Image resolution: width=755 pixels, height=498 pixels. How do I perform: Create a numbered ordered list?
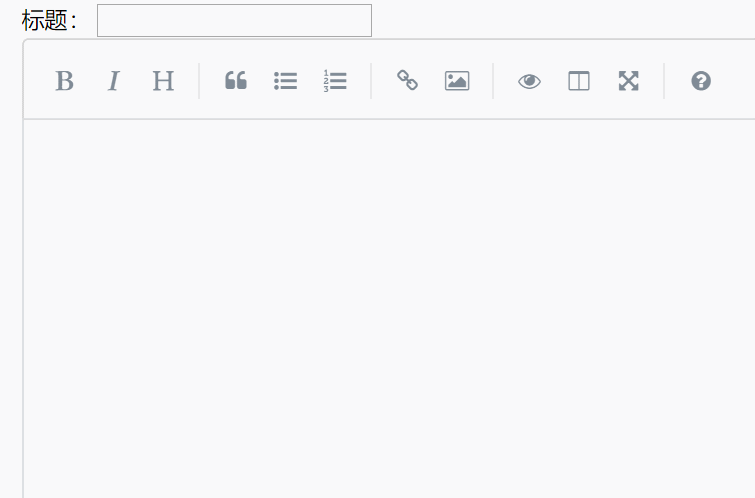(x=335, y=81)
